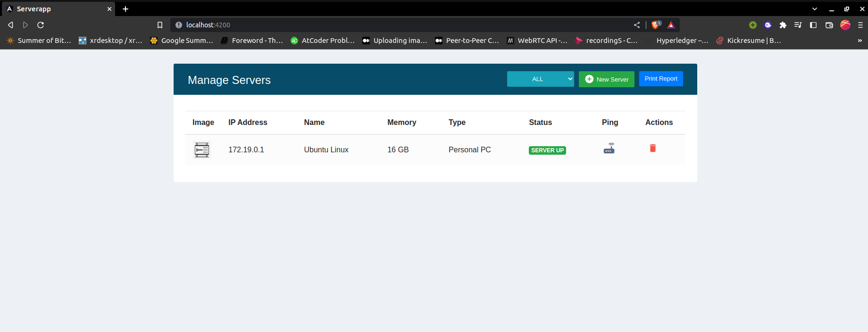
Task: Reload the localhost page
Action: [41, 25]
